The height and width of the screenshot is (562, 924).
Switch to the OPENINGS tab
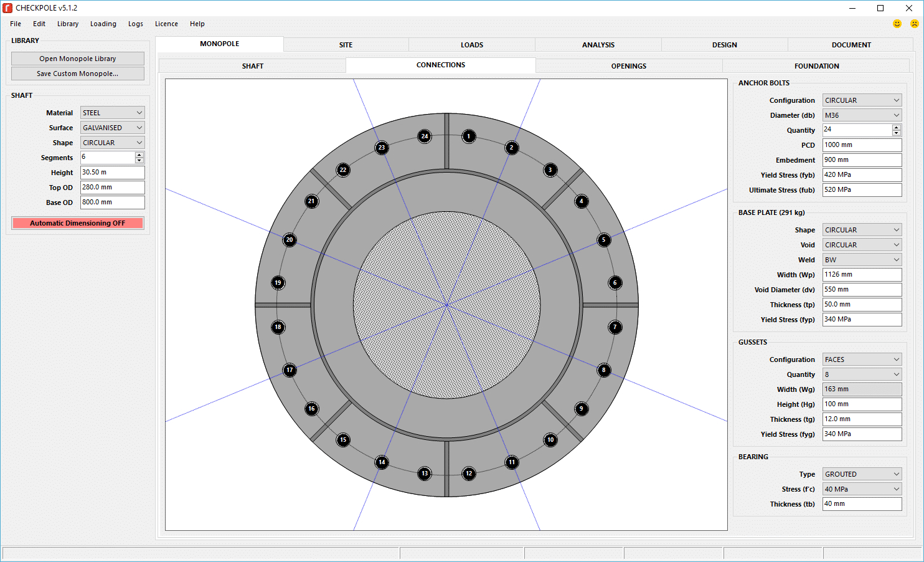[628, 65]
